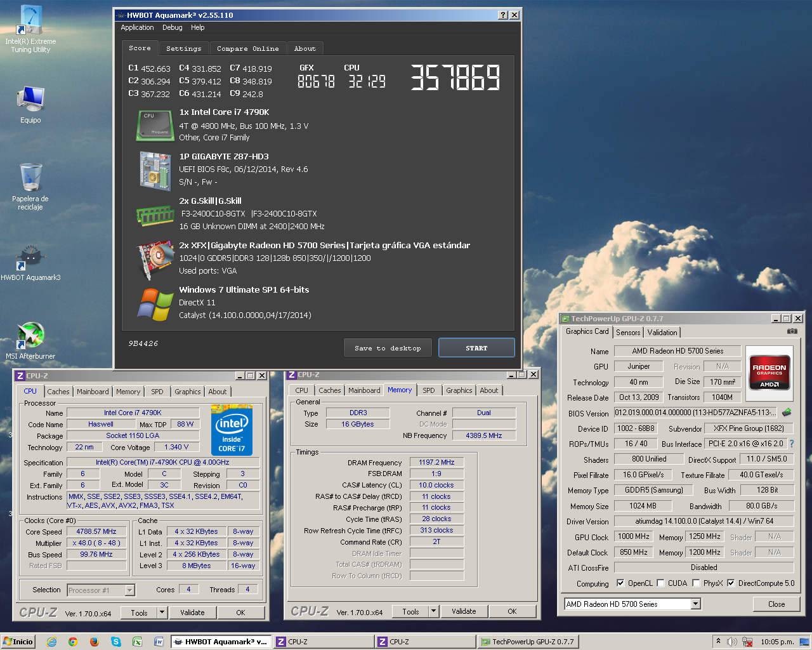The height and width of the screenshot is (650, 812).
Task: Switch to Settings tab in Aquamark
Action: point(183,48)
